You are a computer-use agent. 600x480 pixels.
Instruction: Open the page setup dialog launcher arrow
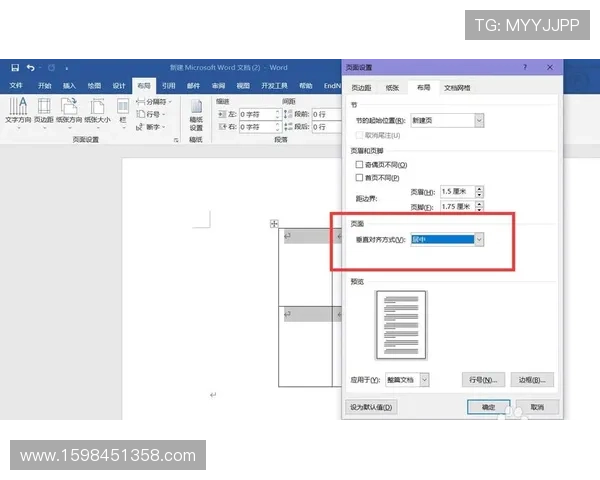176,140
